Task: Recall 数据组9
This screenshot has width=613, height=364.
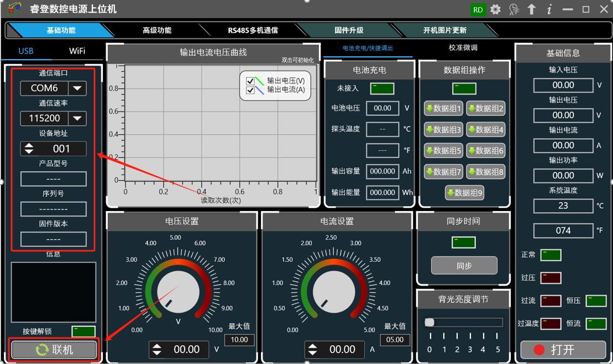Action: coord(464,193)
